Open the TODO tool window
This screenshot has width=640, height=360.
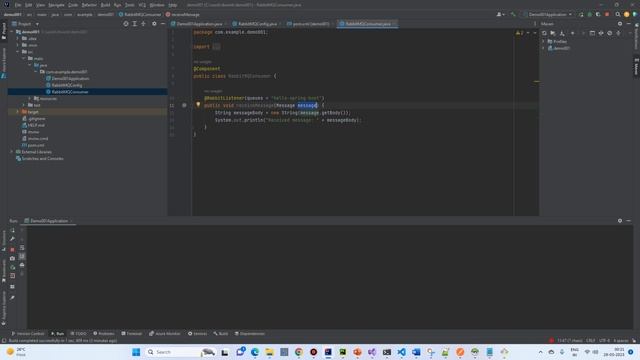click(78, 333)
